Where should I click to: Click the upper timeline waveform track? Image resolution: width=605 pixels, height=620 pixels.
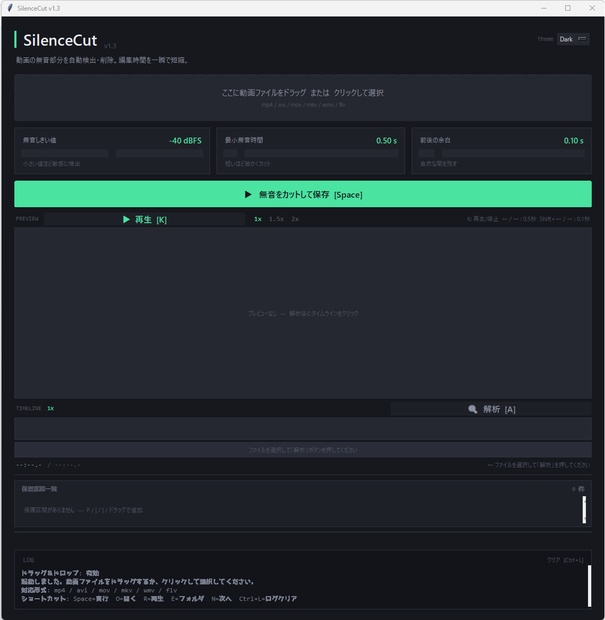coord(303,429)
